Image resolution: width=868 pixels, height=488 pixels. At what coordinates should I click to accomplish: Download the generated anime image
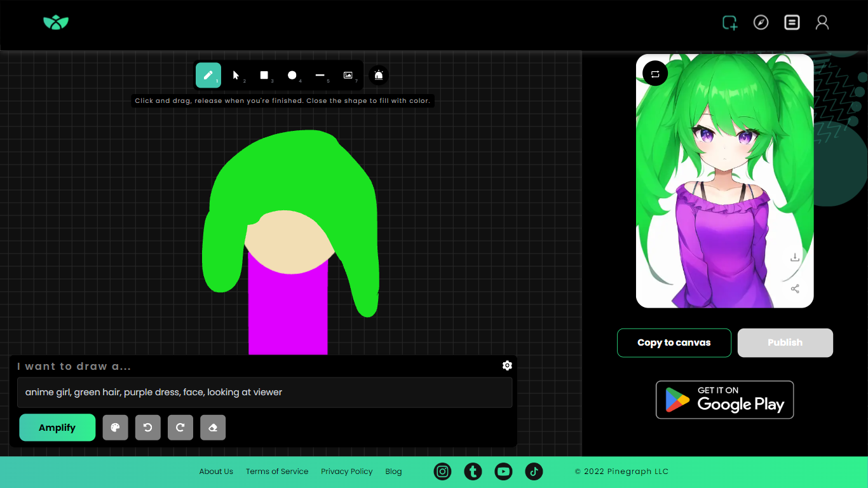[794, 257]
